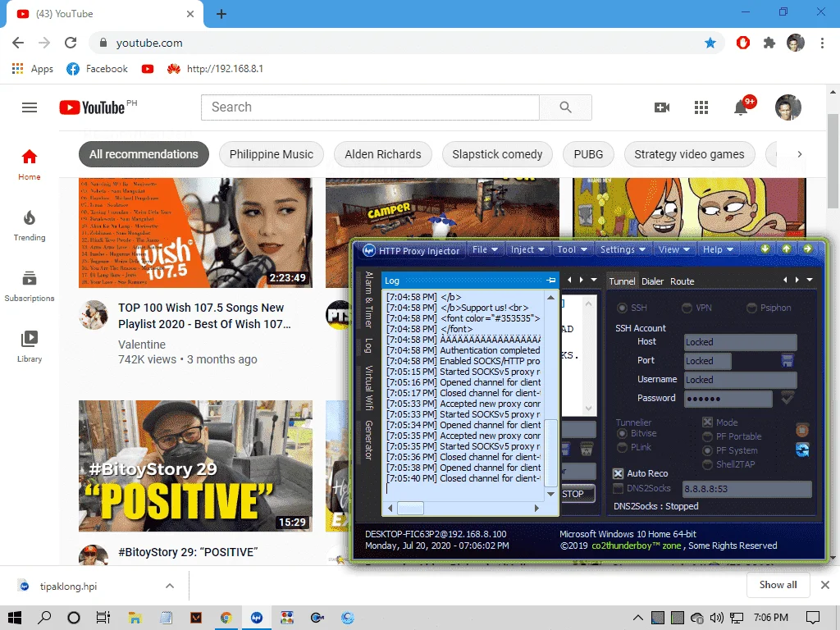
Task: Open tab list dropdown of Tunnel panel
Action: [x=810, y=280]
